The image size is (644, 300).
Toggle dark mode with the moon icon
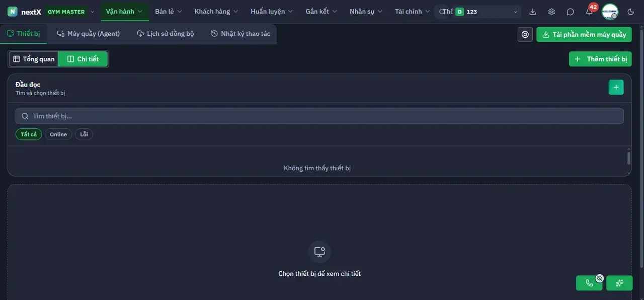click(631, 12)
